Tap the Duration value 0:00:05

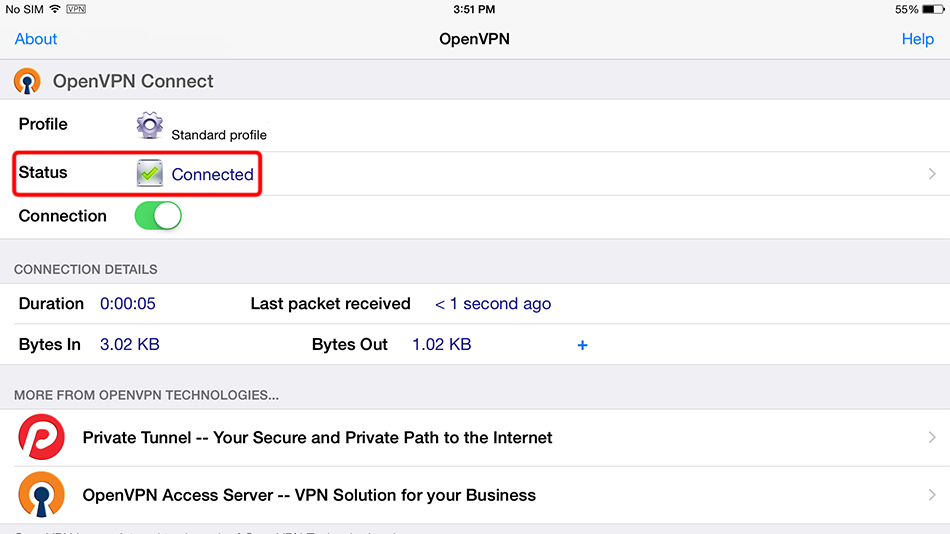(x=128, y=304)
